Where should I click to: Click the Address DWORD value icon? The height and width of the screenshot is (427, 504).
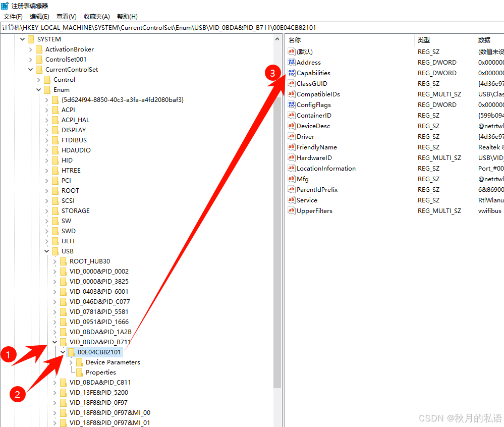[x=291, y=62]
